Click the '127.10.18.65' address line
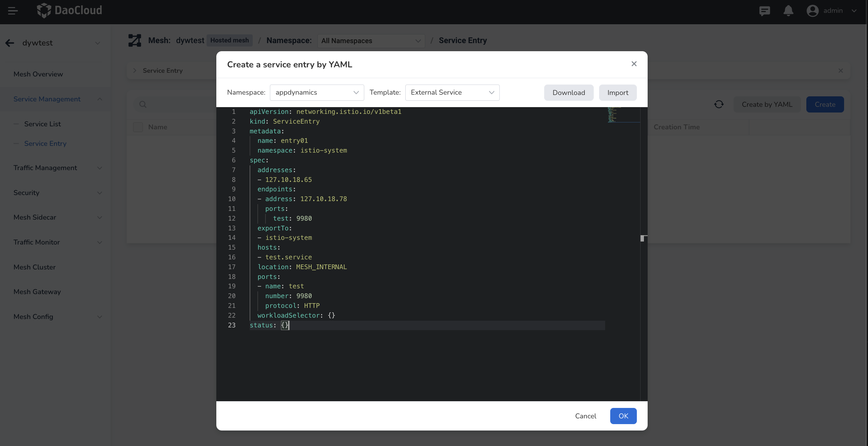This screenshot has height=446, width=868. pos(284,180)
